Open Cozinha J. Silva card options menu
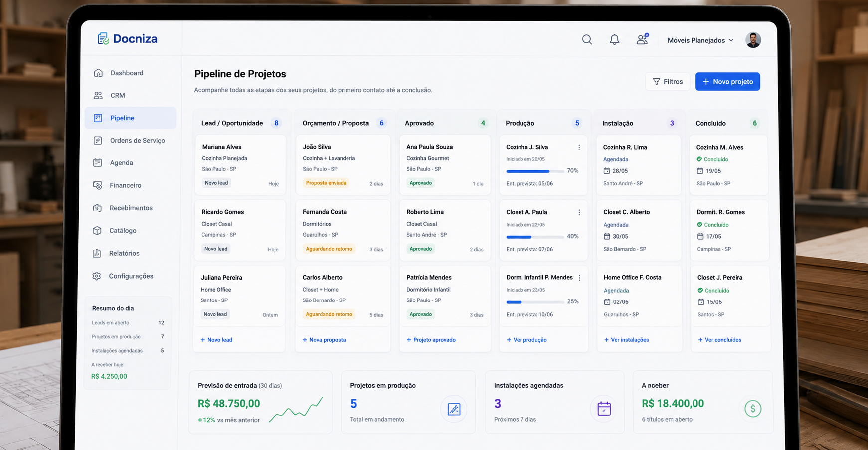Screen dimensions: 868x450 pyautogui.click(x=579, y=147)
